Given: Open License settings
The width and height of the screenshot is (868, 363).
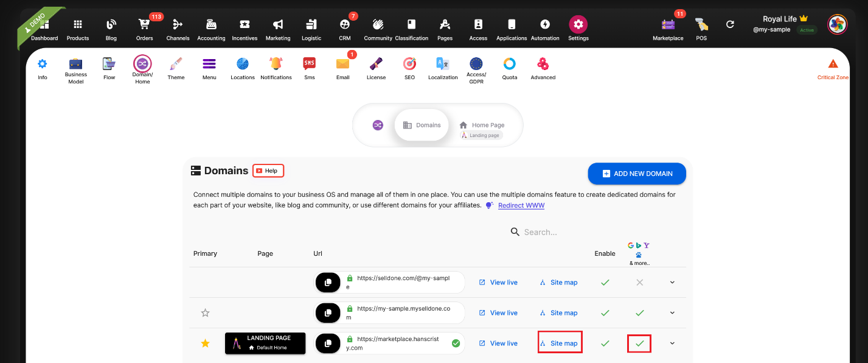Looking at the screenshot, I should pyautogui.click(x=377, y=68).
